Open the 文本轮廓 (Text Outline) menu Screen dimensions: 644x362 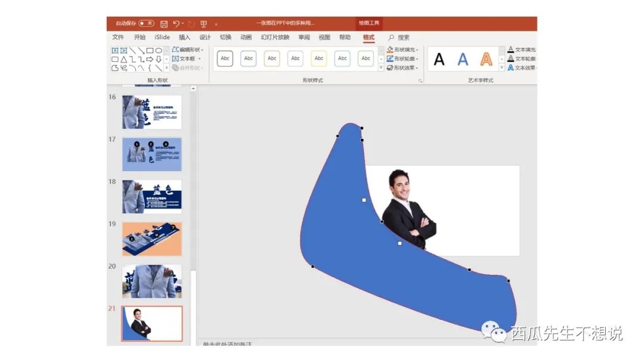pos(522,59)
